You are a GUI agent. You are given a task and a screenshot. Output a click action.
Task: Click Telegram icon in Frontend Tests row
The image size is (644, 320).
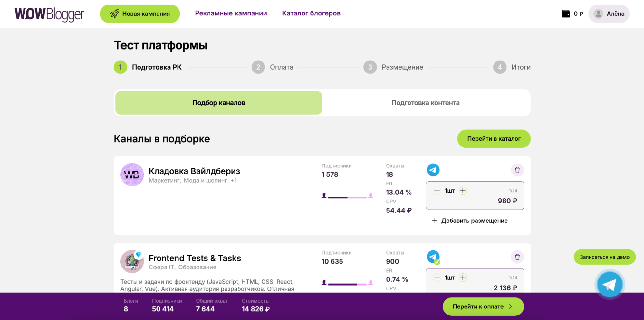click(x=433, y=257)
